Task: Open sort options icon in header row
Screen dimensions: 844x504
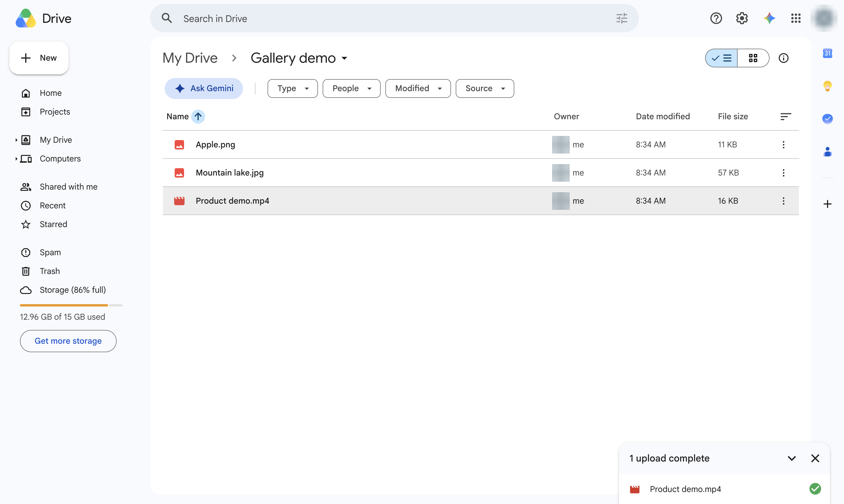Action: coord(785,117)
